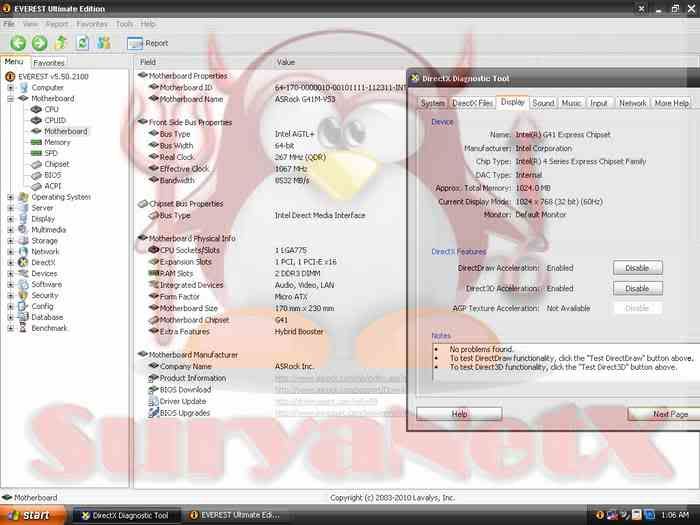Select the Motherboard Name row
Image resolution: width=700 pixels, height=525 pixels.
click(x=272, y=99)
